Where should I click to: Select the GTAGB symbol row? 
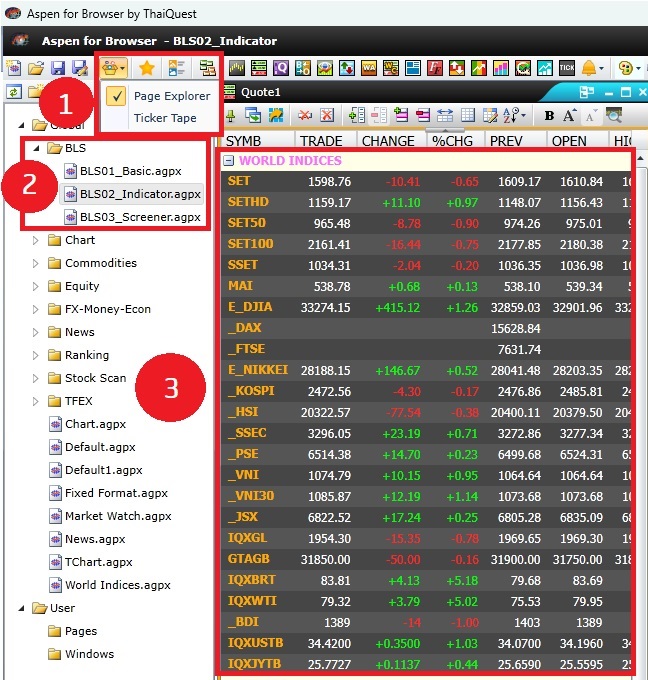pyautogui.click(x=425, y=559)
